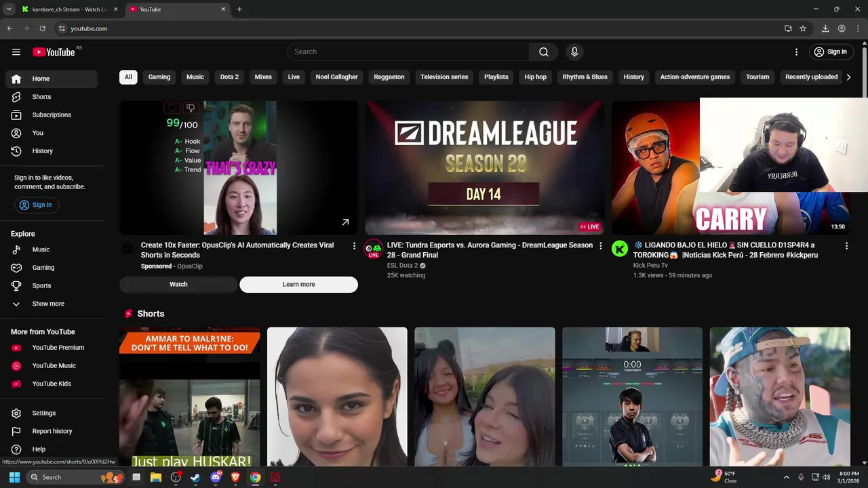868x488 pixels.
Task: Open the volume control in the tray
Action: (826, 477)
